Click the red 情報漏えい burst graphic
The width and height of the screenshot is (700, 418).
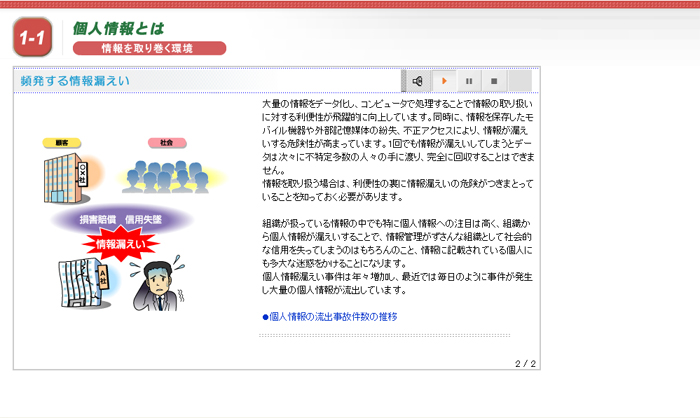pos(118,242)
